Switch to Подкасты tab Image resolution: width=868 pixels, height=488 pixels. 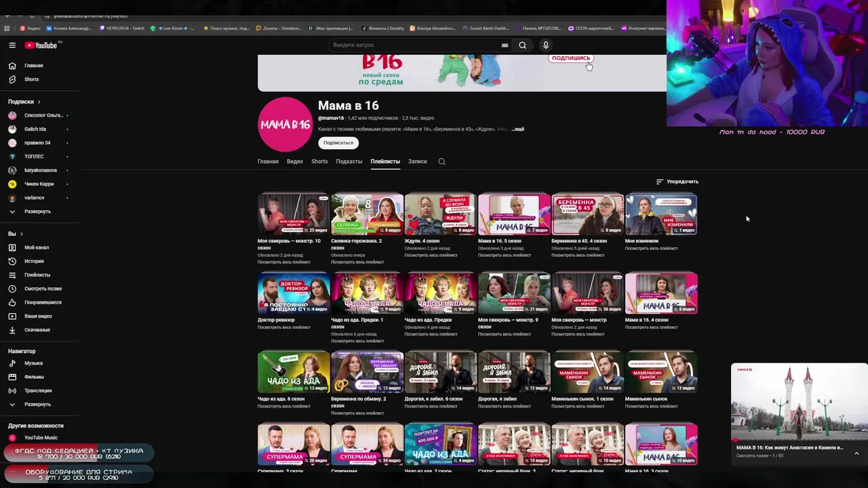[x=349, y=161]
